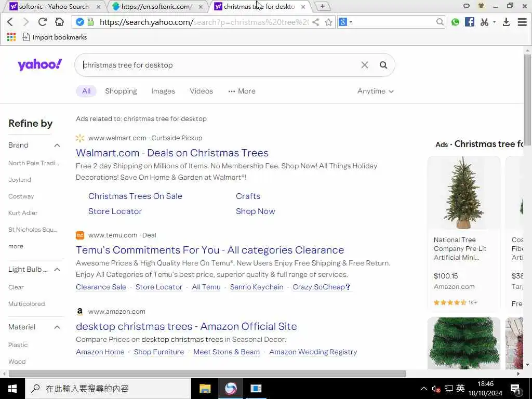This screenshot has width=532, height=399.
Task: Click the Yahoo logo
Action: point(40,64)
